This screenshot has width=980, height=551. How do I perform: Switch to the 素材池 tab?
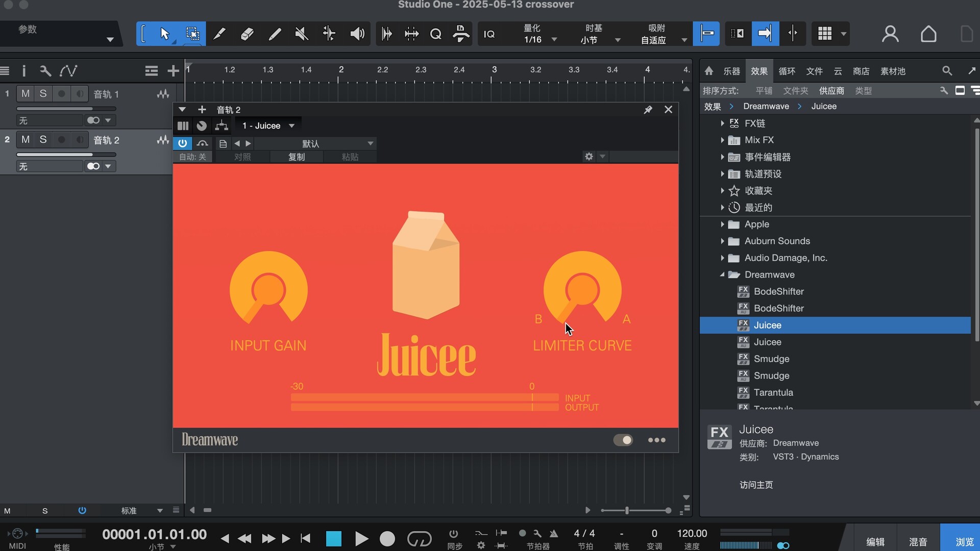pos(893,71)
